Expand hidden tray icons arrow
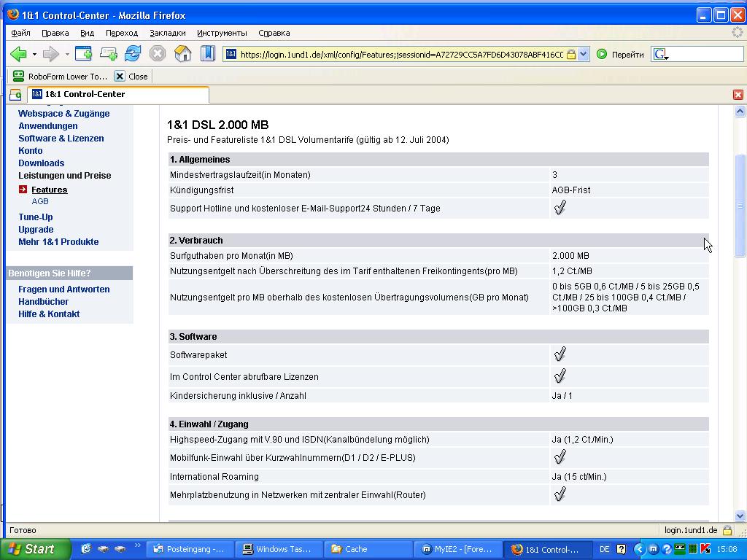This screenshot has height=560, width=747. [639, 549]
